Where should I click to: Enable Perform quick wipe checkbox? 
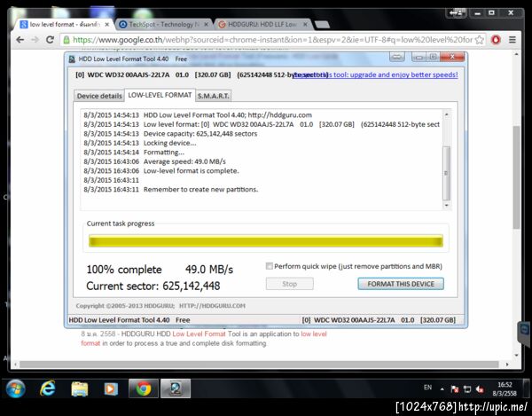(269, 266)
